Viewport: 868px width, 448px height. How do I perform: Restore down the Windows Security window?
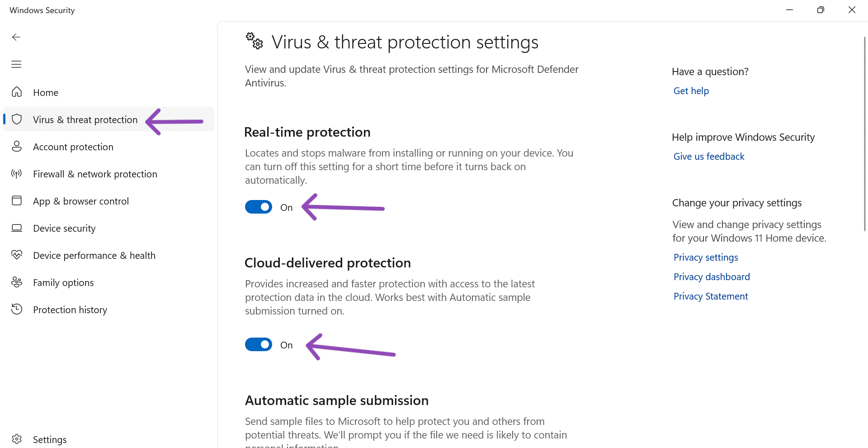[x=821, y=10]
